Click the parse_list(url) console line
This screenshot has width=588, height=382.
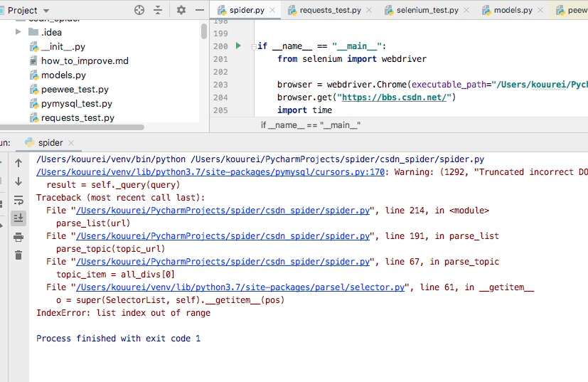pos(93,223)
